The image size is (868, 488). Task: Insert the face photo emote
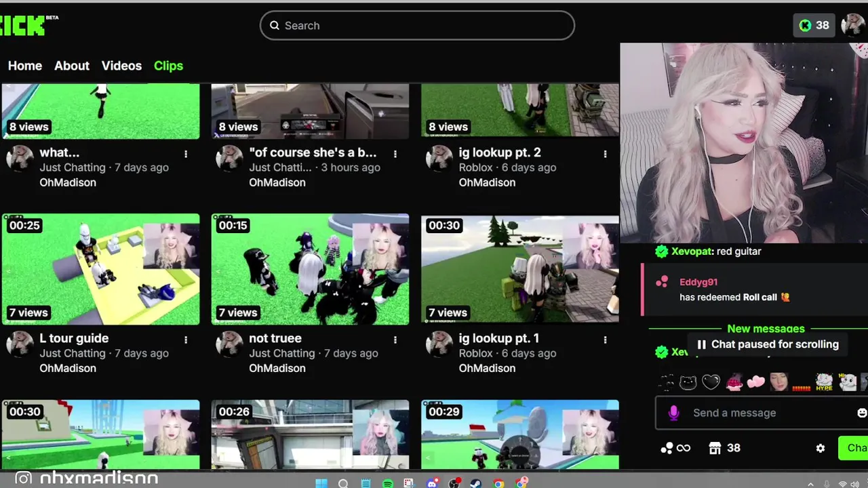pyautogui.click(x=778, y=382)
